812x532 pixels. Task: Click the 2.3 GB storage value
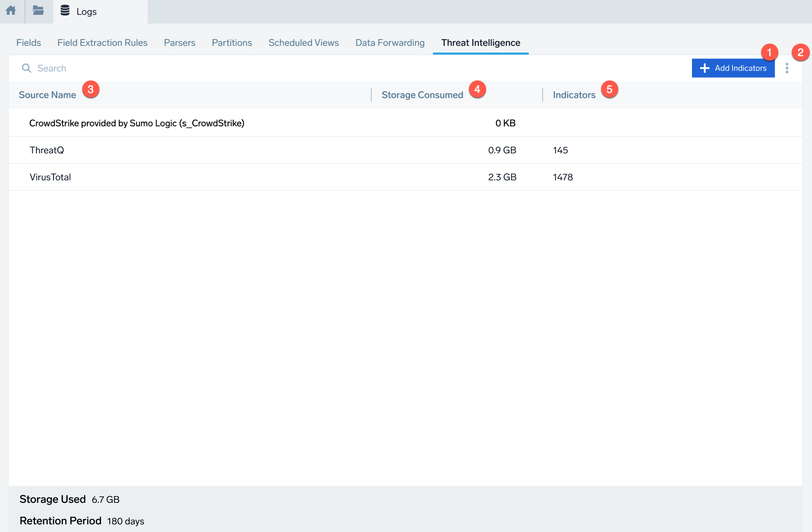pos(502,177)
